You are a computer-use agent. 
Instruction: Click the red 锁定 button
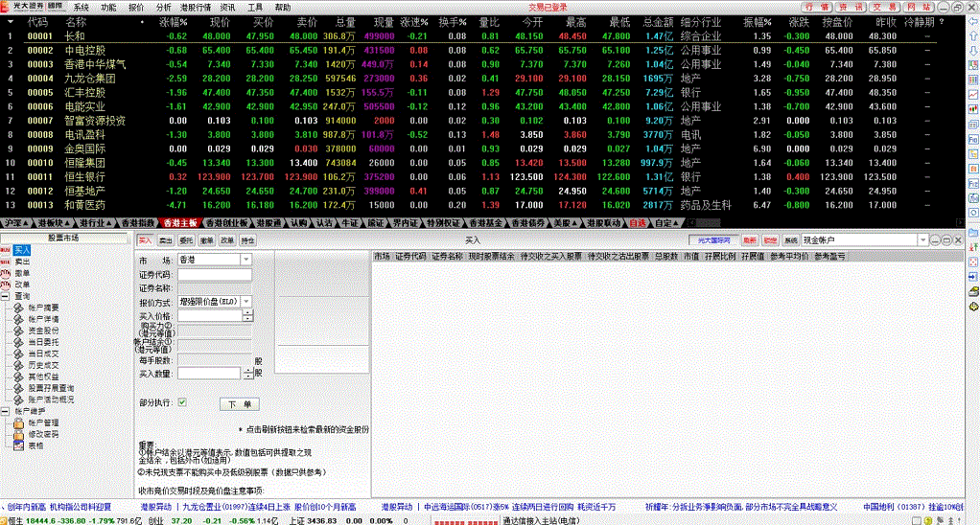(770, 240)
